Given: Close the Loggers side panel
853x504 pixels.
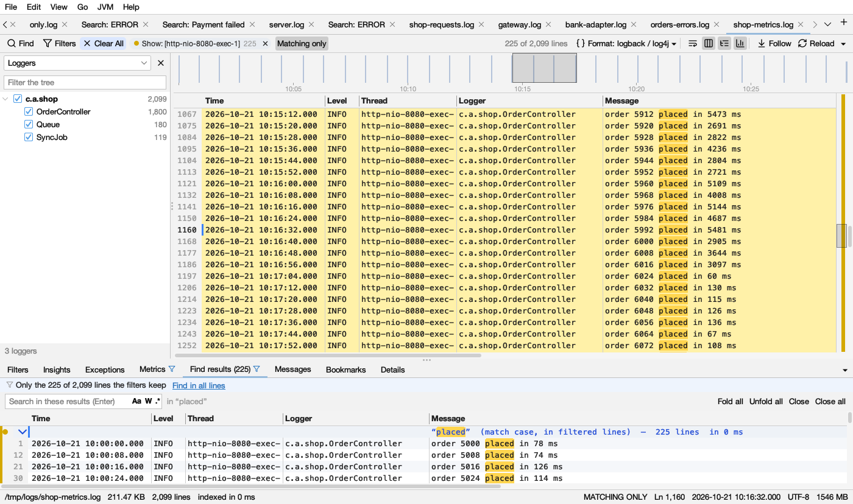Looking at the screenshot, I should pyautogui.click(x=161, y=63).
